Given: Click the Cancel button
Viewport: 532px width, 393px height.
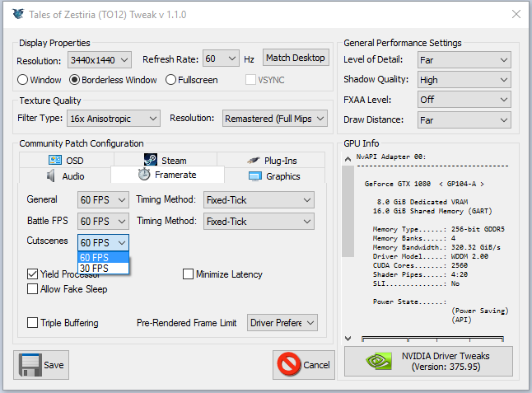Looking at the screenshot, I should (x=304, y=365).
